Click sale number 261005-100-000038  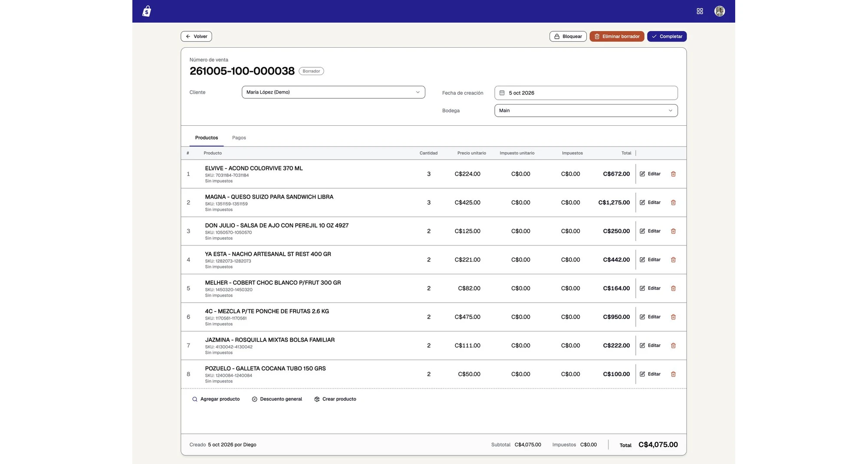click(242, 71)
